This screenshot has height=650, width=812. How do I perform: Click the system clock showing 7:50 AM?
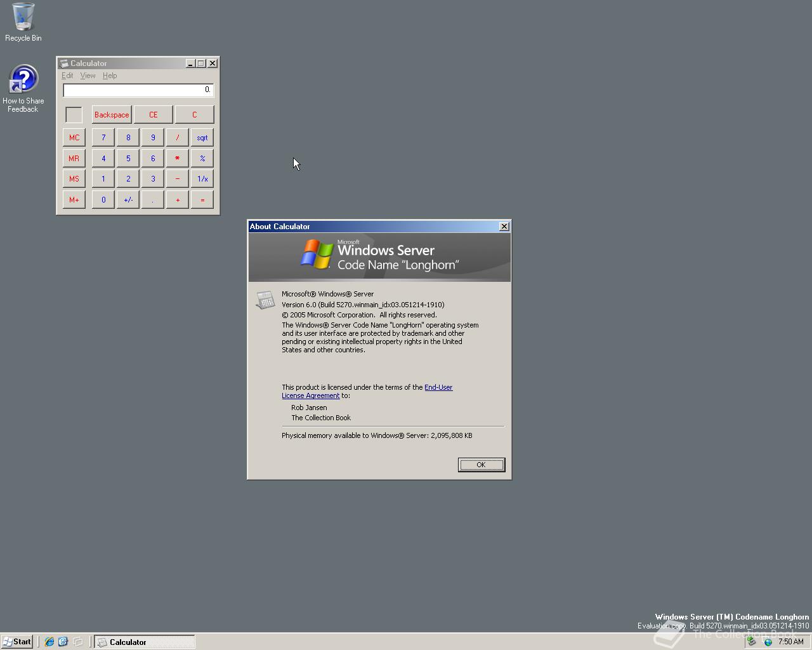790,642
